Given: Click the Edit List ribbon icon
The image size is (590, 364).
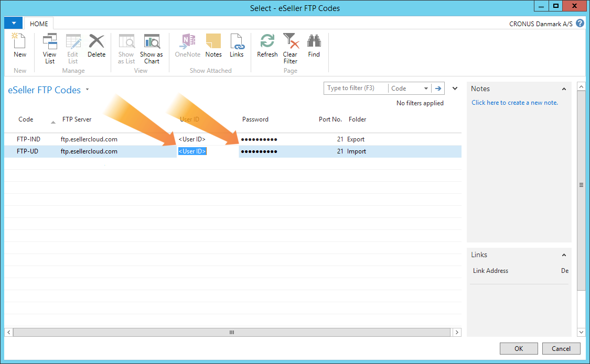Looking at the screenshot, I should coord(73,49).
